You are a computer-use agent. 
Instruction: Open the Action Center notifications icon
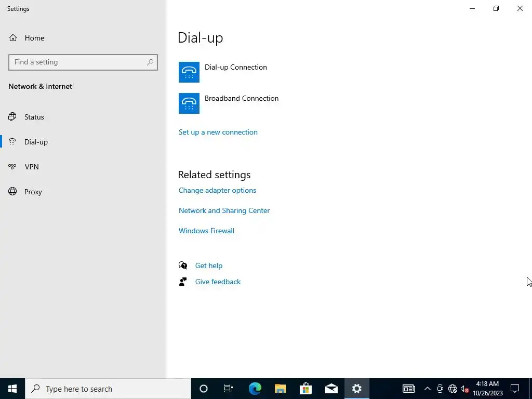515,389
